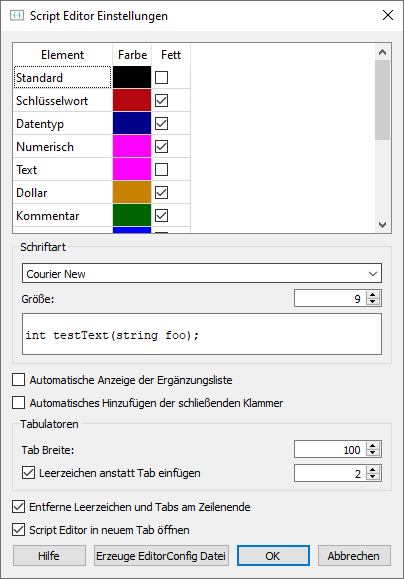The width and height of the screenshot is (404, 579).
Task: Click the Script Editor window icon
Action: (x=17, y=16)
